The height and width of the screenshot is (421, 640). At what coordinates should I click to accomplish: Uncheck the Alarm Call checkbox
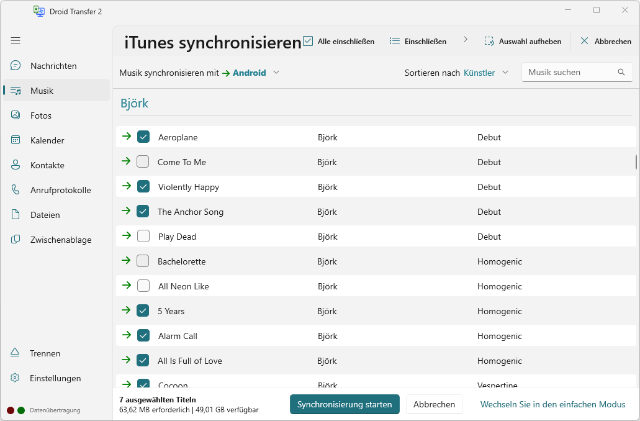point(143,336)
